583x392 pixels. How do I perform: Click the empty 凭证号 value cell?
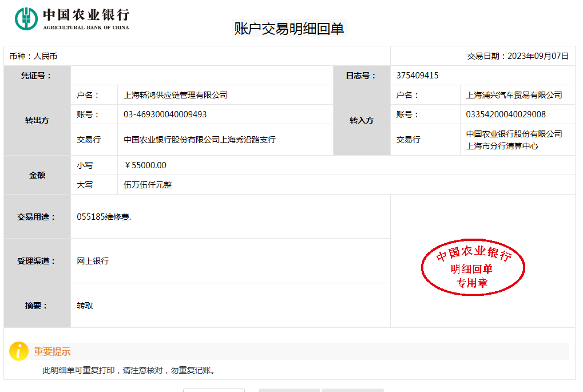(x=201, y=76)
